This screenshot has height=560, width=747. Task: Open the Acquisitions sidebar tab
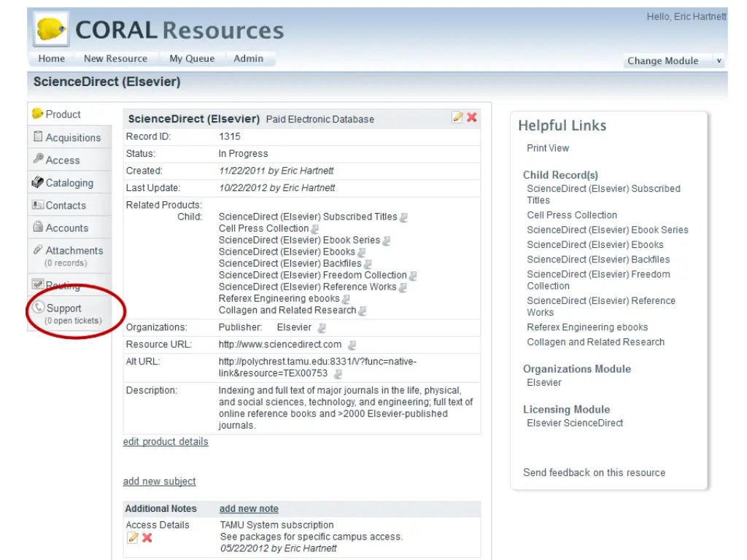click(72, 137)
